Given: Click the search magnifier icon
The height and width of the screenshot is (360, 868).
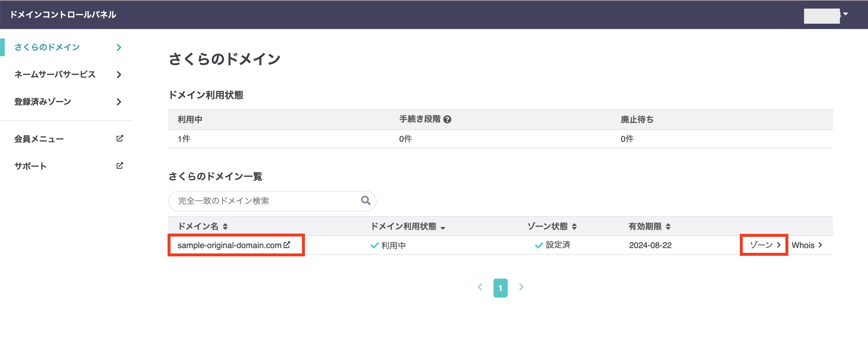Looking at the screenshot, I should (x=365, y=200).
